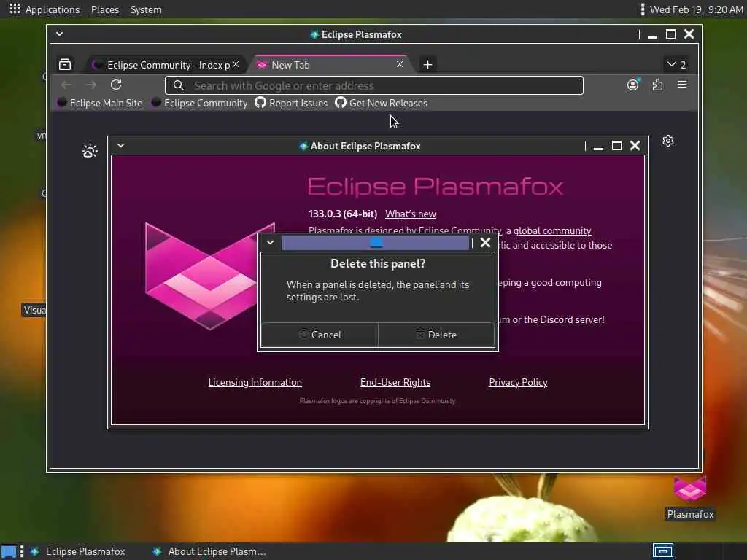Open the Report Issues bookmark
This screenshot has width=747, height=560.
pos(291,103)
